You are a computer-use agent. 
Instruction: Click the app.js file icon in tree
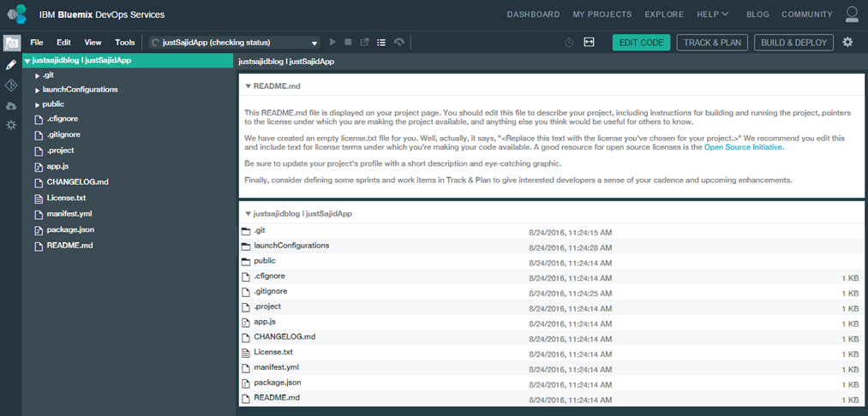pos(39,167)
